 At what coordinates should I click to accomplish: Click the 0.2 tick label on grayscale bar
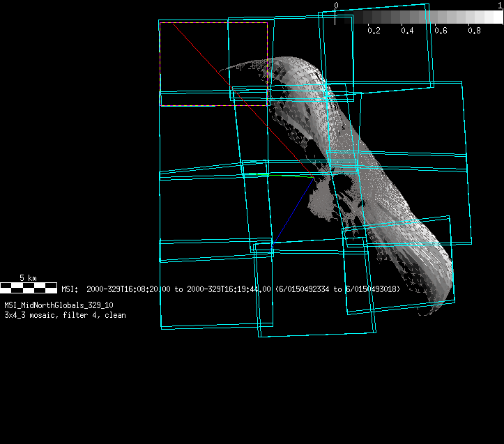(374, 31)
